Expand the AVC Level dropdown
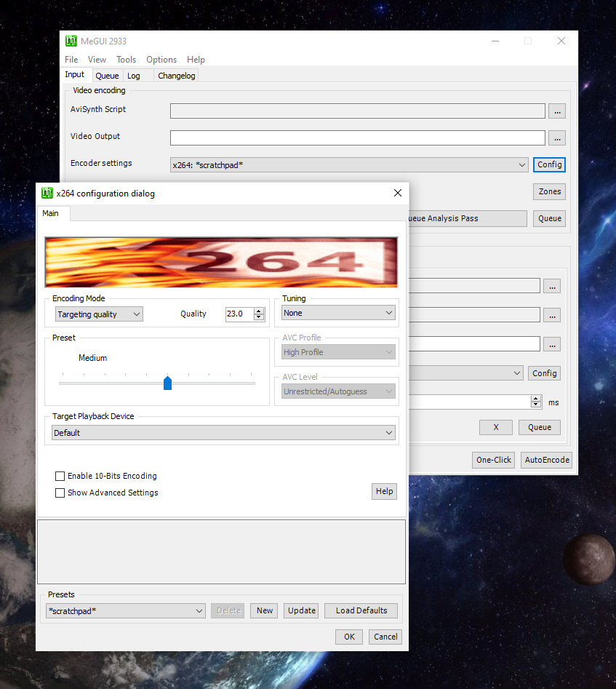 pos(338,391)
